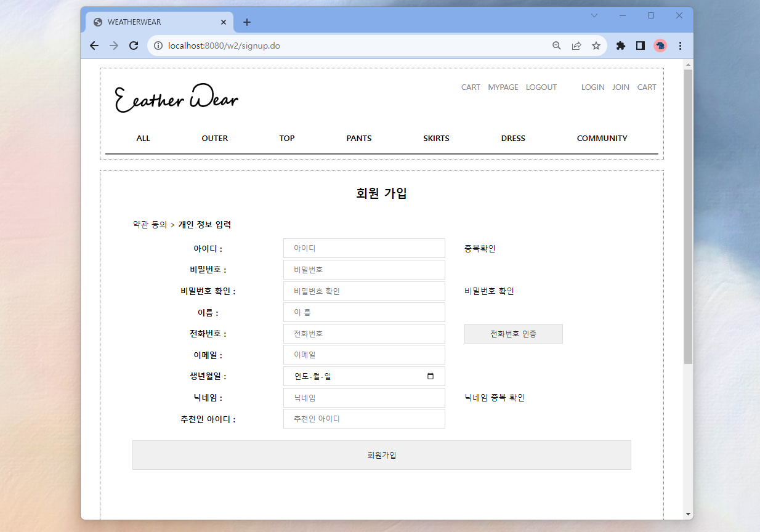The height and width of the screenshot is (532, 760).
Task: Open a new tab with plus button
Action: 247,22
